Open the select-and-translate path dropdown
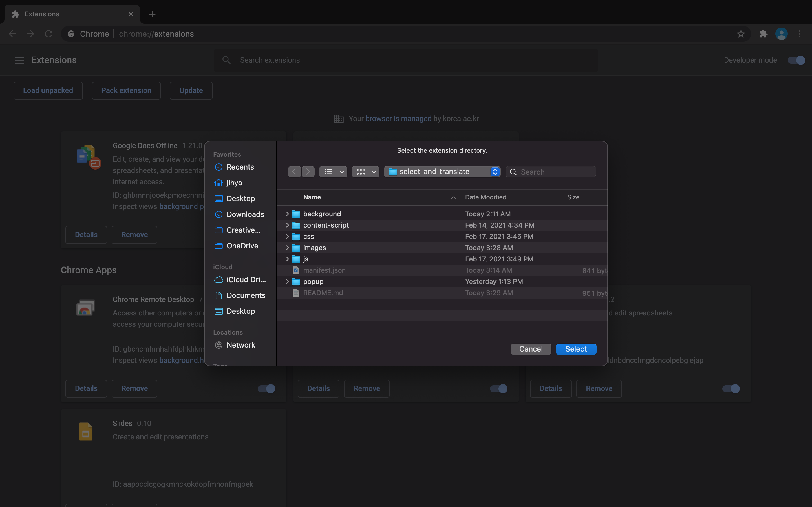 [442, 172]
